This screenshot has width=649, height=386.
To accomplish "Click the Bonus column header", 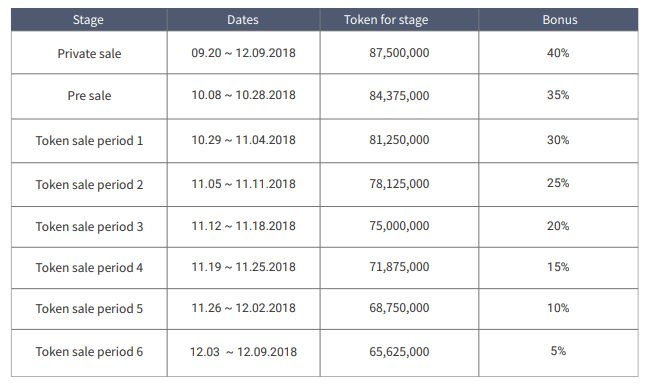I will pyautogui.click(x=558, y=19).
